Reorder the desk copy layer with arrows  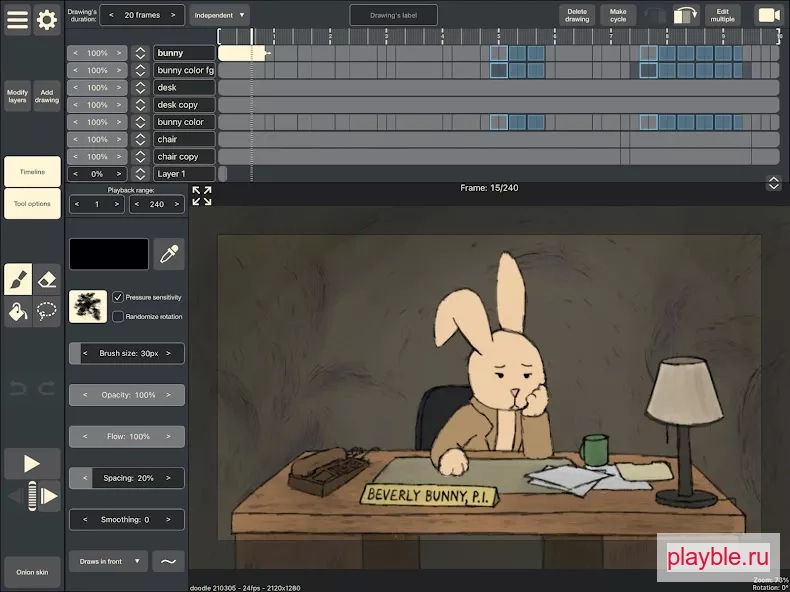click(x=141, y=105)
